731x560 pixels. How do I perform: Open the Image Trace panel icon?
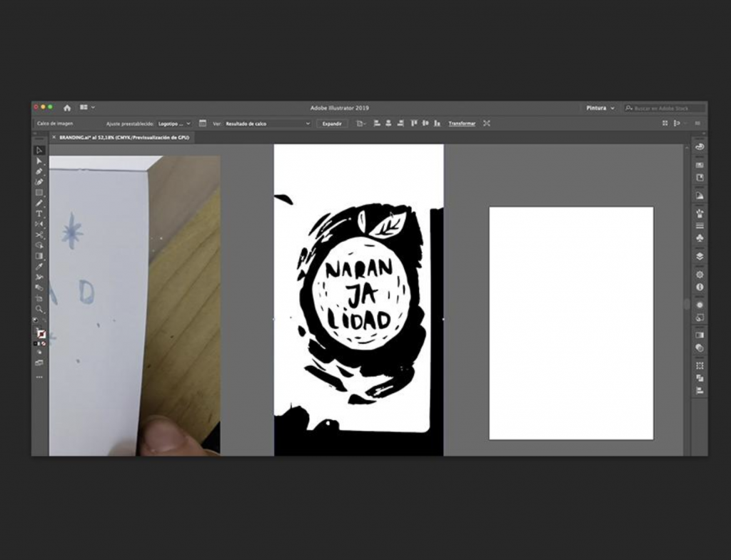click(203, 123)
